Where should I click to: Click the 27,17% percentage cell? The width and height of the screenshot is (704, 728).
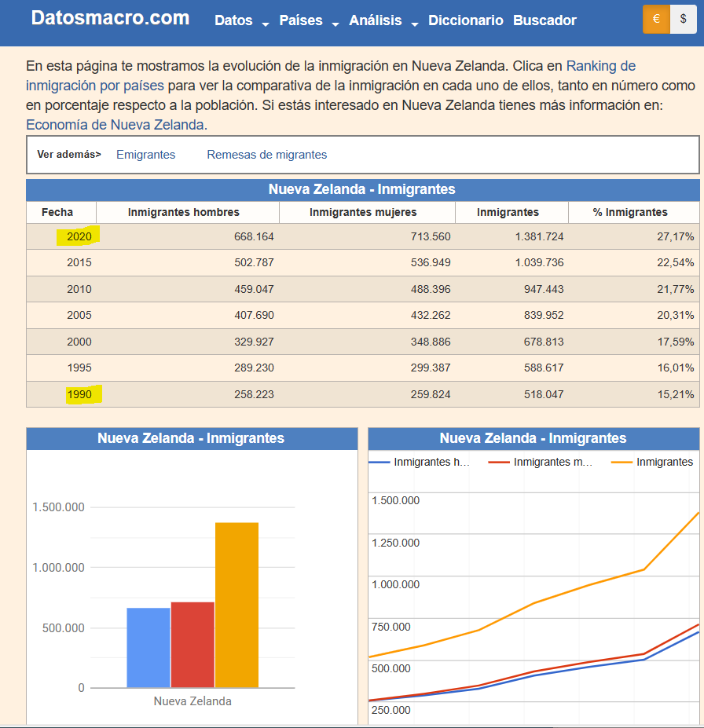tap(675, 237)
